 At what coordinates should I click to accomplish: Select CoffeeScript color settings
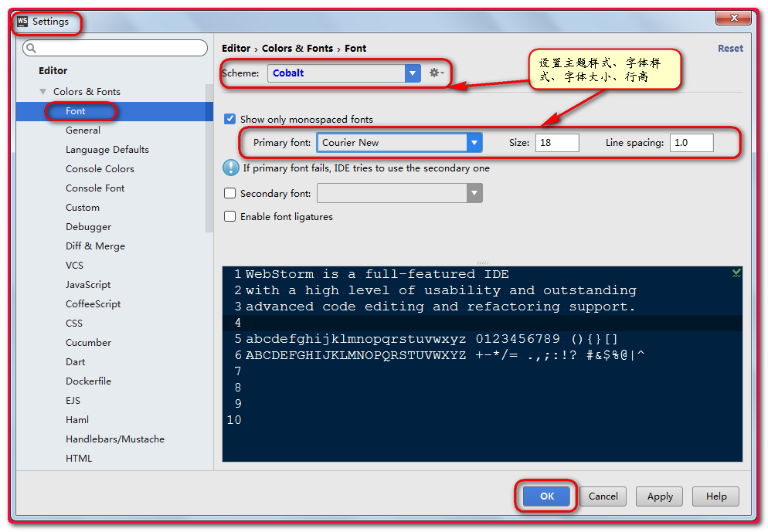93,304
